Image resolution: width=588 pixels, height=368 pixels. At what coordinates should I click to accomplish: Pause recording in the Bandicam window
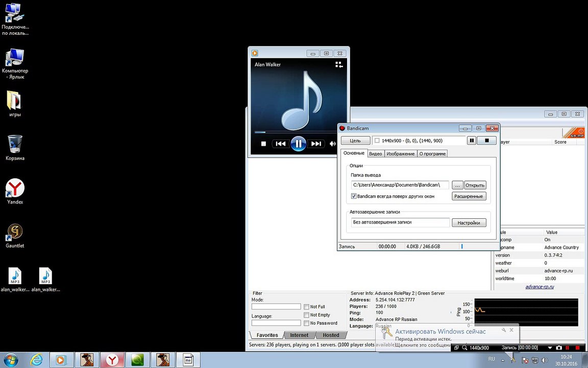click(x=472, y=141)
